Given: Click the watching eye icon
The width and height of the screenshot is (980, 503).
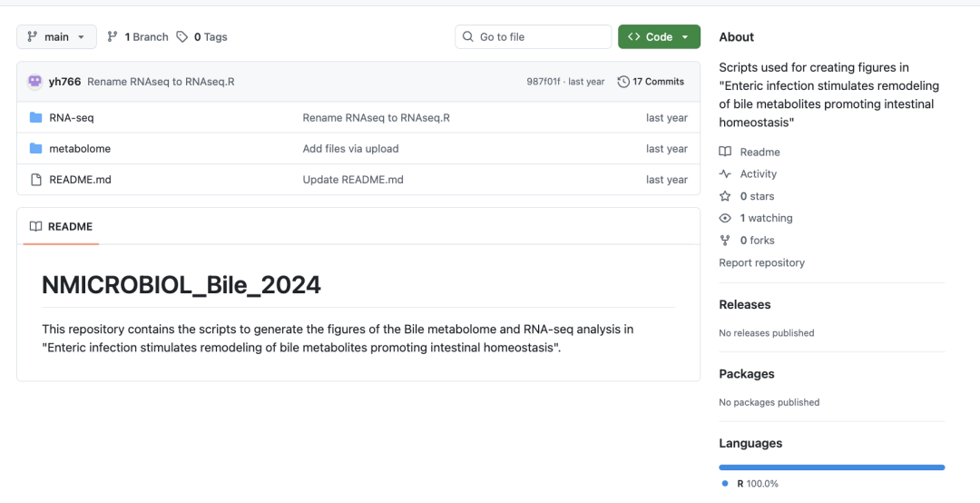Looking at the screenshot, I should (725, 218).
